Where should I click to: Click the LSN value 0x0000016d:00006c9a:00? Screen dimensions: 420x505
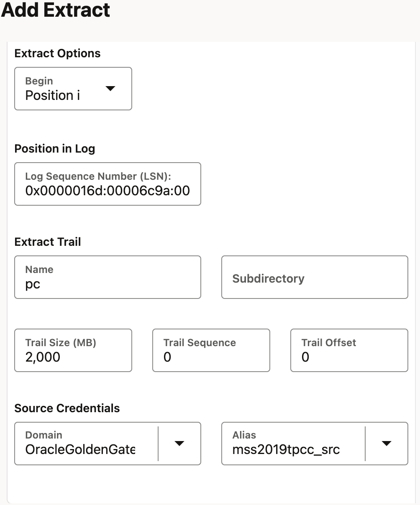(108, 191)
